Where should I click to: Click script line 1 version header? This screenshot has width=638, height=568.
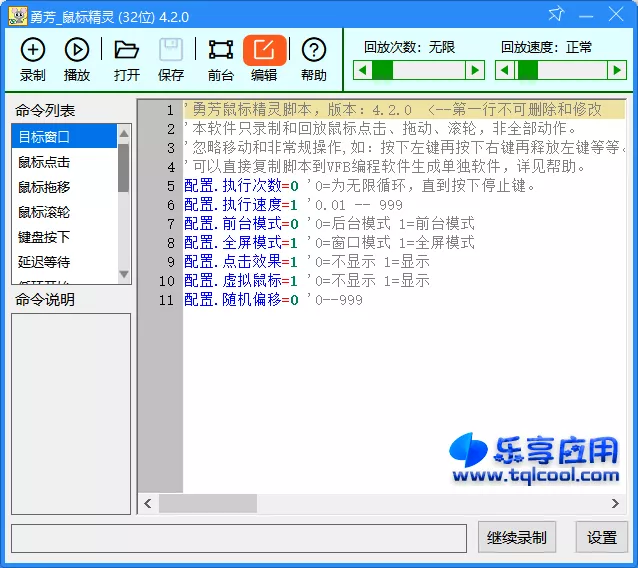[x=404, y=109]
